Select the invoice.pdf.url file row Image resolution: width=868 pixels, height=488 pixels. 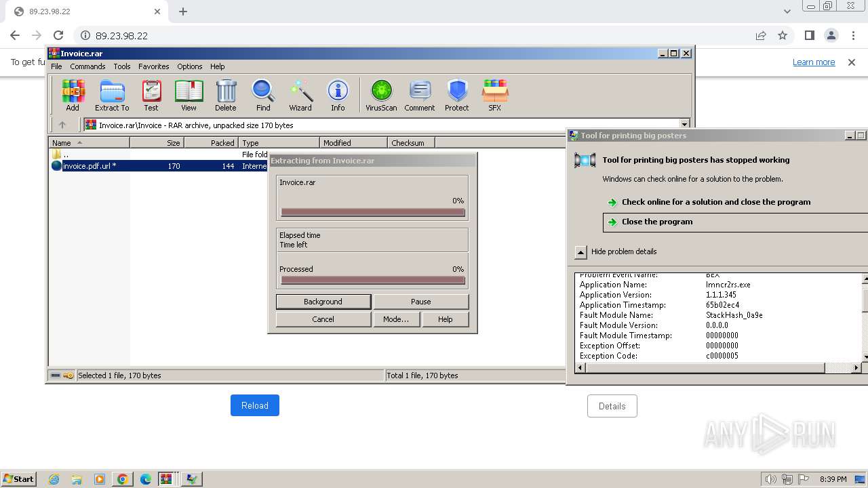point(159,166)
